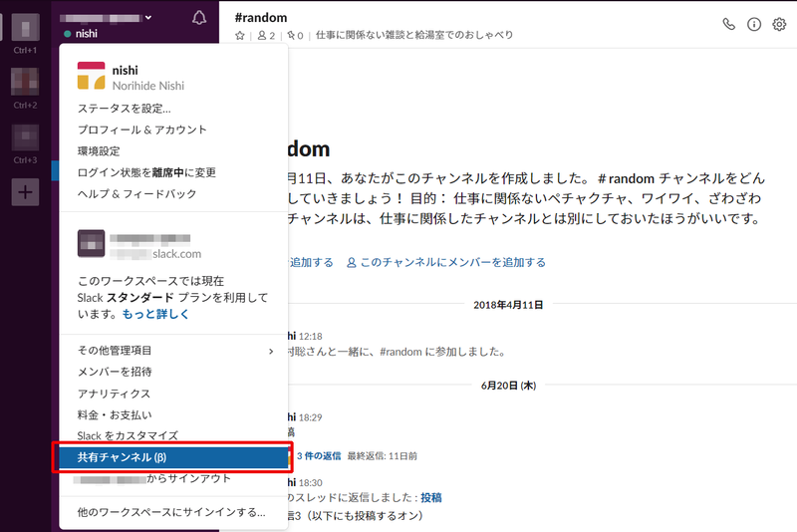Open 料金・お支払い menu item
797x532 pixels.
(115, 414)
